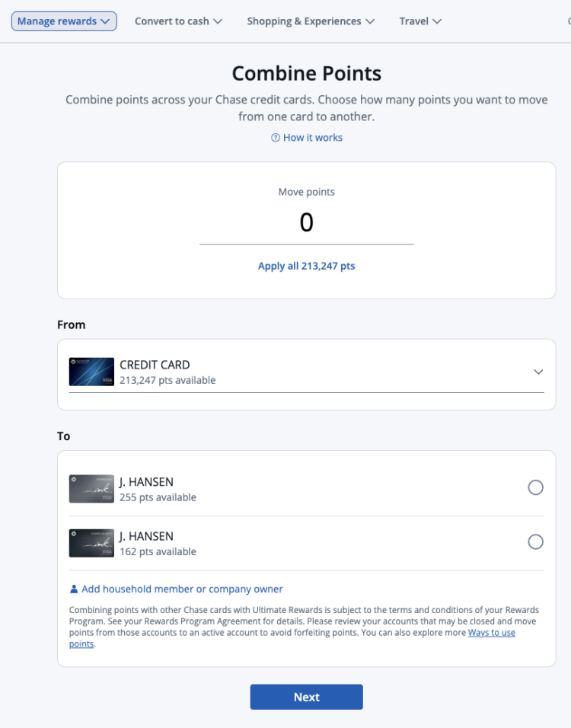Open the Travel menu

419,21
